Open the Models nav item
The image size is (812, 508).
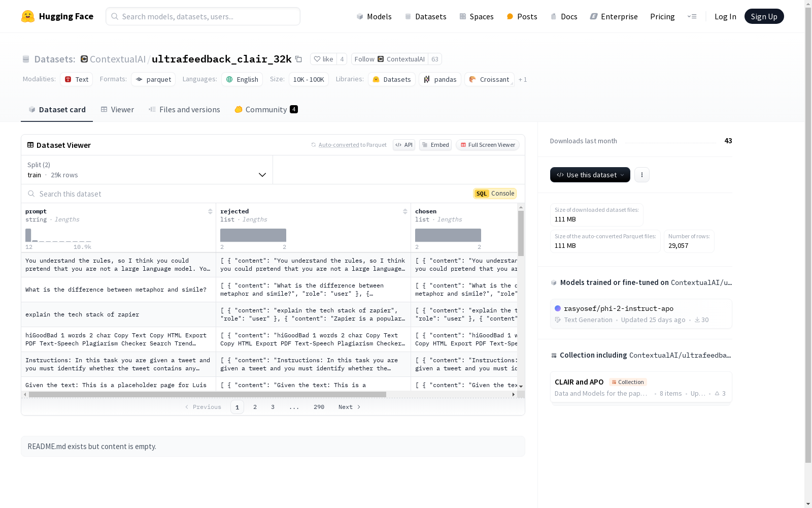374,16
